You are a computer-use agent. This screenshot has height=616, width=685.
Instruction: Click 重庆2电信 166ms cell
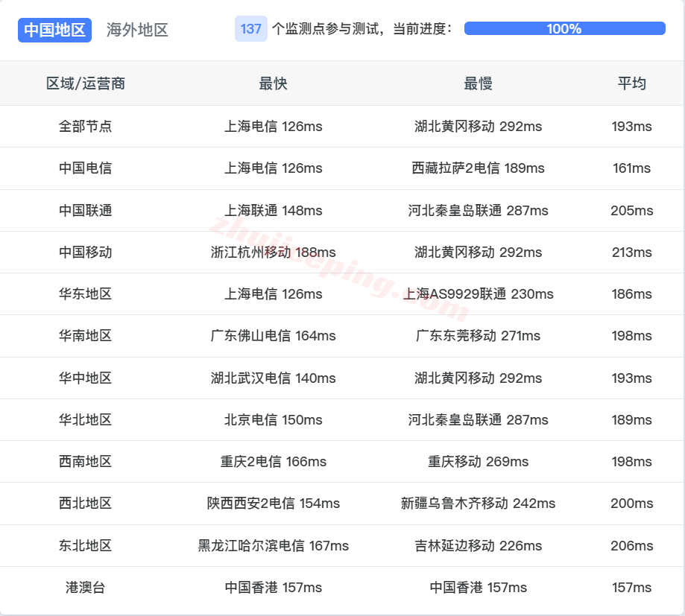click(x=273, y=462)
